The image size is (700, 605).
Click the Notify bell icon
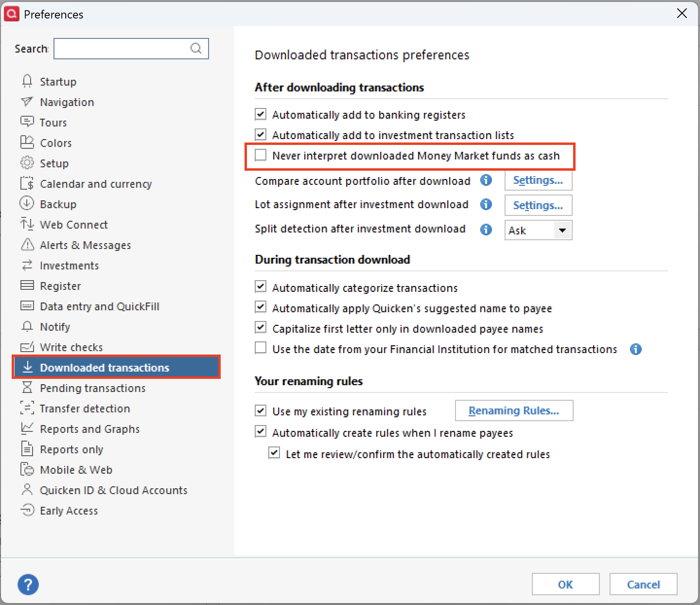[x=27, y=326]
